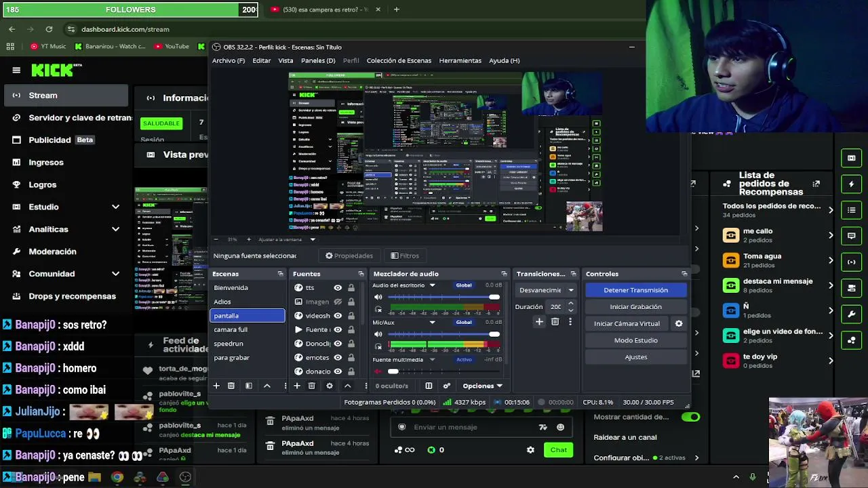
Task: Click the list icon in Kick right sidebar
Action: tap(852, 210)
